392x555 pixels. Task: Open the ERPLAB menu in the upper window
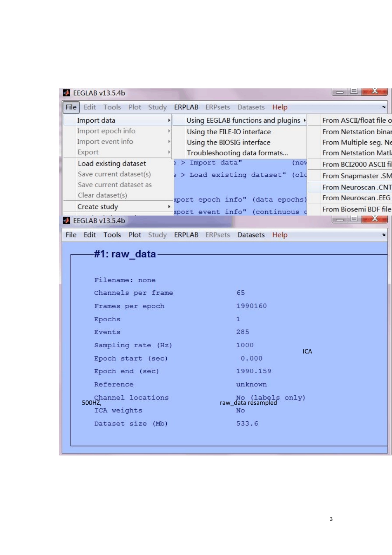(x=186, y=107)
